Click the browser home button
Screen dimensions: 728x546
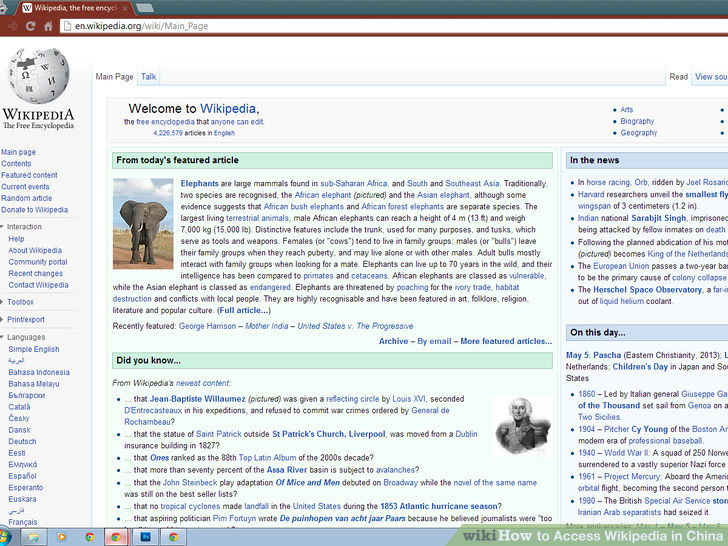point(48,26)
